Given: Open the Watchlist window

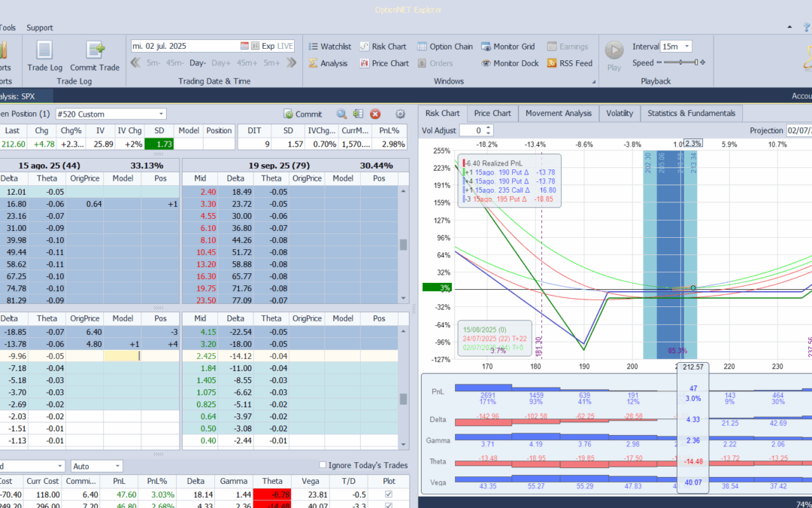Looking at the screenshot, I should [x=329, y=46].
